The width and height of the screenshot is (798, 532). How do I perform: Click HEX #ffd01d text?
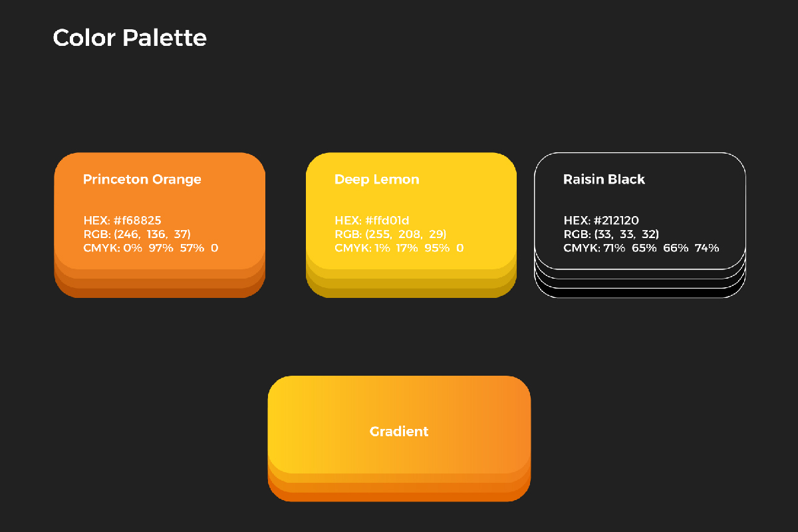tap(372, 220)
